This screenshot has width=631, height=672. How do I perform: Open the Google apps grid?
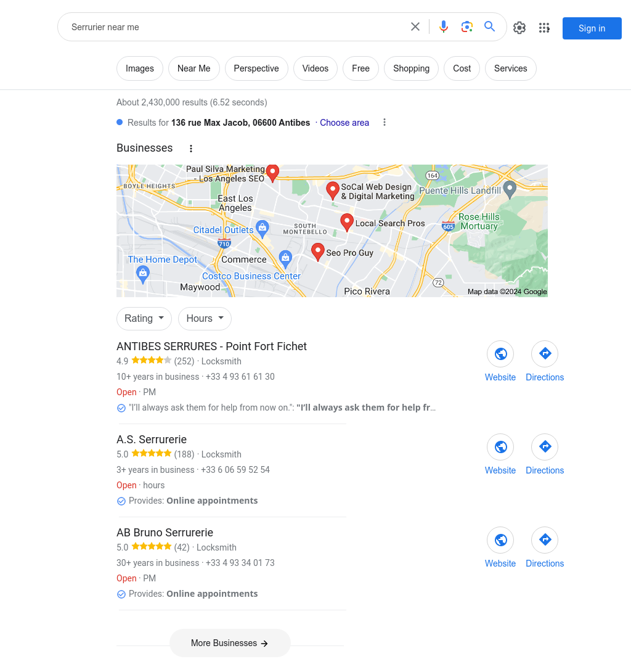pyautogui.click(x=544, y=28)
